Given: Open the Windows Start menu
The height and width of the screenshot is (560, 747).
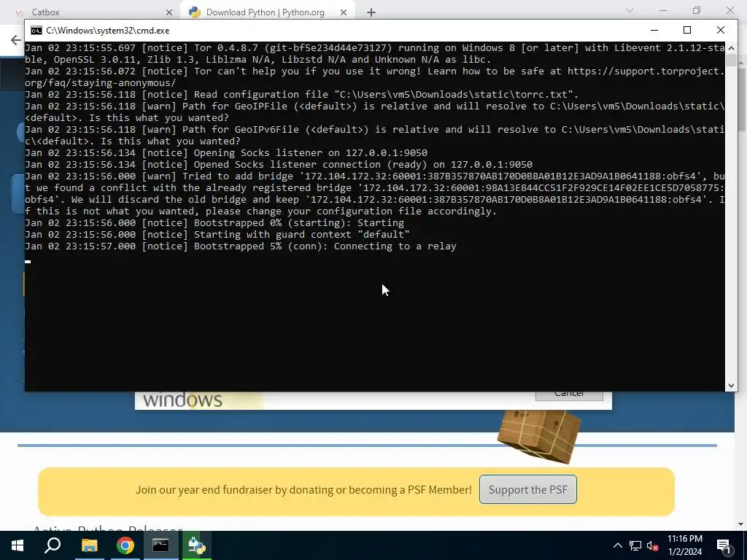Looking at the screenshot, I should [x=18, y=545].
